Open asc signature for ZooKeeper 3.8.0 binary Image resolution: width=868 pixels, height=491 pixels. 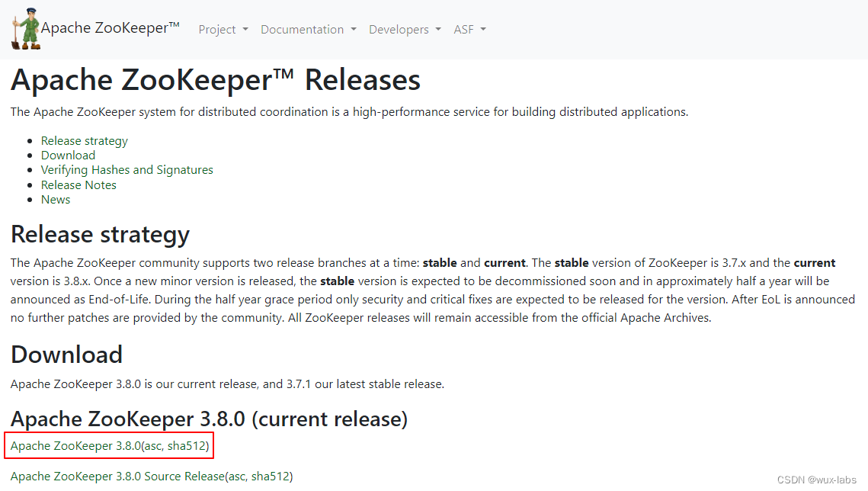(x=152, y=446)
